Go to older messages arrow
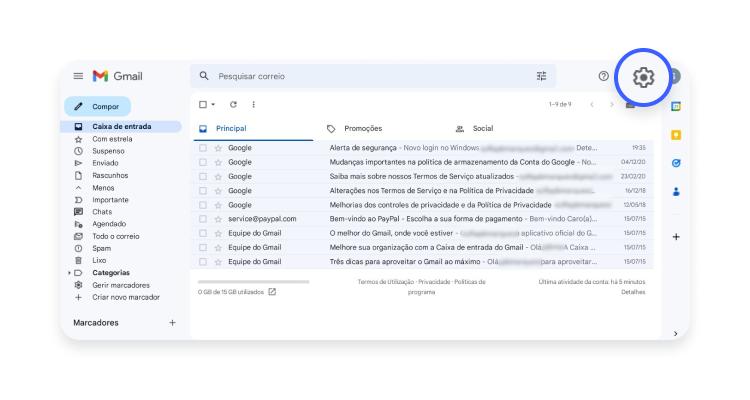Viewport: 750px width, 400px height. point(612,104)
